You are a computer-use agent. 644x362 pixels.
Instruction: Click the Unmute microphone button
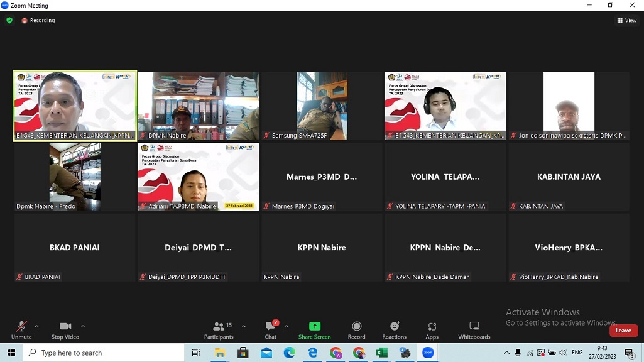21,331
